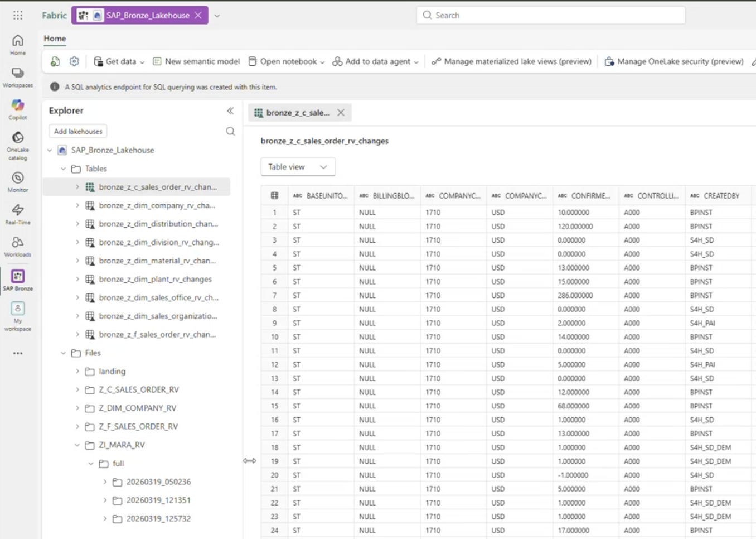Viewport: 756px width, 539px height.
Task: Collapse the Explorer pane with double chevron
Action: 230,111
